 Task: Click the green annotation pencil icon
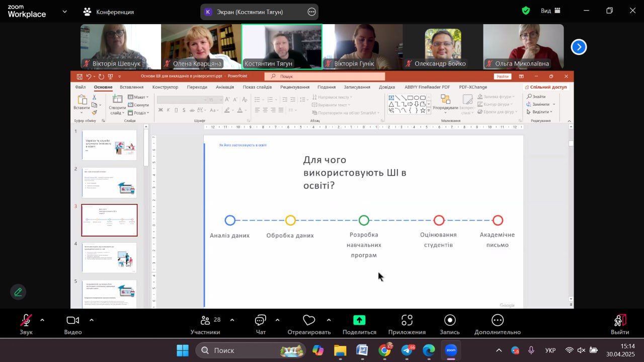point(18,292)
